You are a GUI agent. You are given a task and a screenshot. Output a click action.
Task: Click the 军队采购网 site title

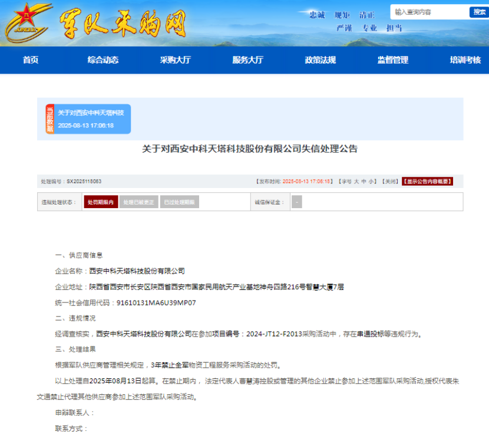click(123, 24)
